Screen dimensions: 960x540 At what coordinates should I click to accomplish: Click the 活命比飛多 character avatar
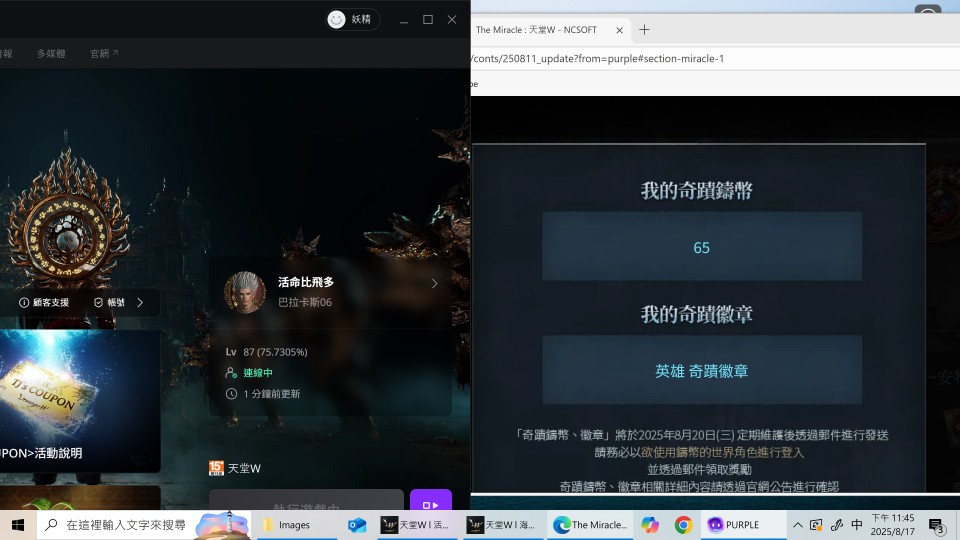point(244,292)
